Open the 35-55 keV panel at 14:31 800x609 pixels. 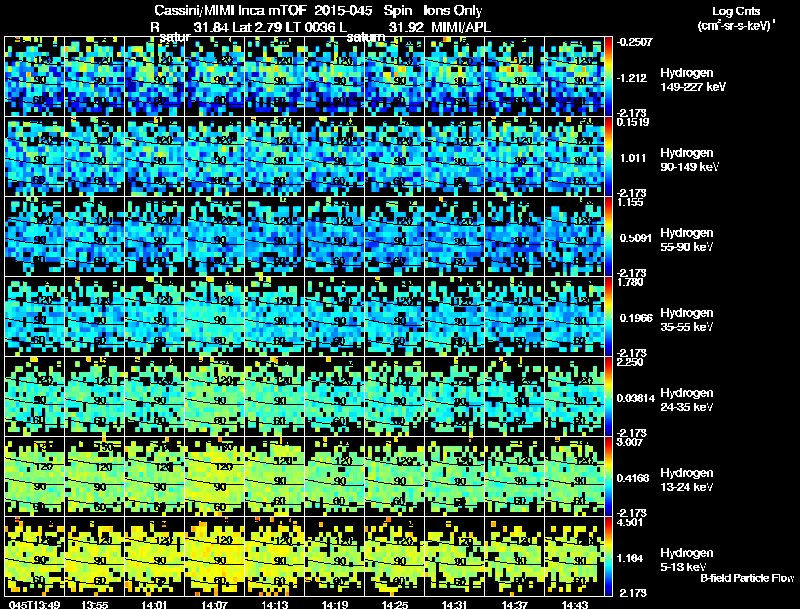coord(455,317)
